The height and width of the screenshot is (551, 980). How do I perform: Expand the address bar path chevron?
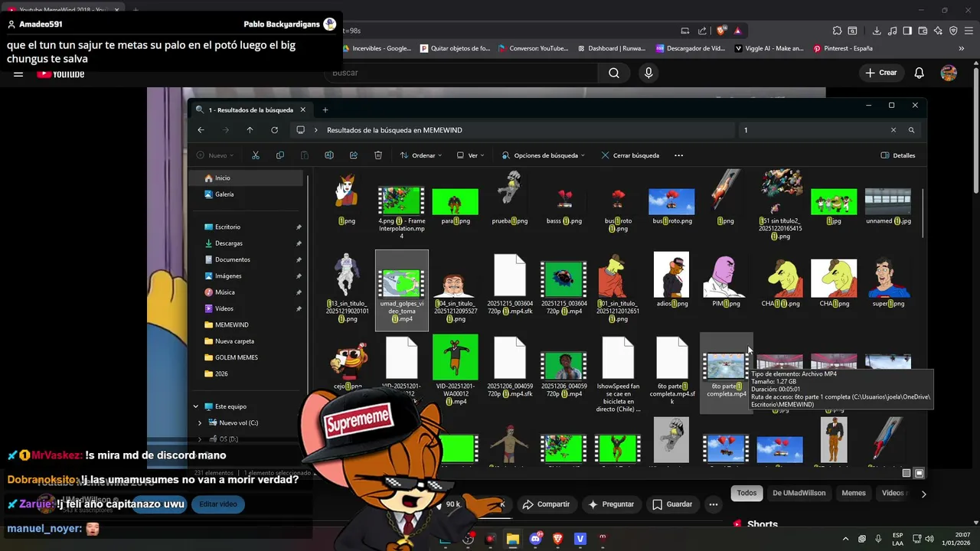pyautogui.click(x=316, y=130)
